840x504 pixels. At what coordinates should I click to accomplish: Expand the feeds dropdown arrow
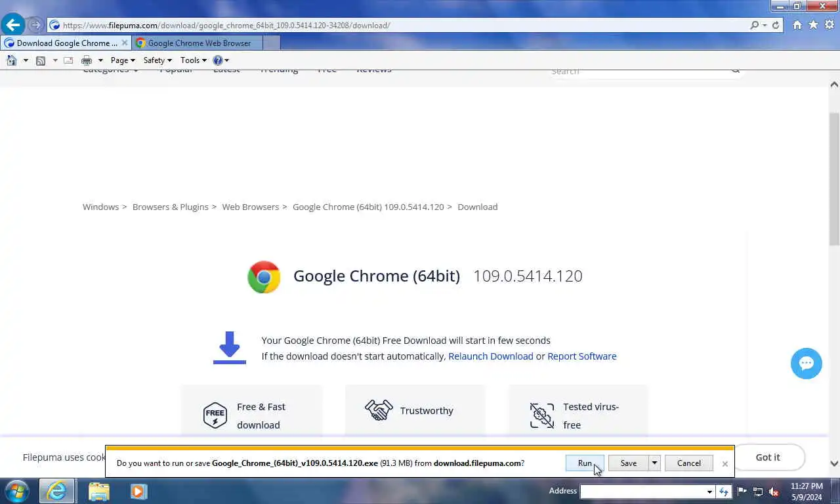[x=55, y=60]
